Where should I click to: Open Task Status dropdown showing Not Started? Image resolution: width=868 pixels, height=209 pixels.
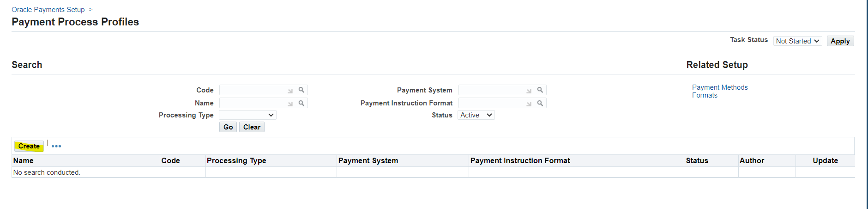[797, 41]
